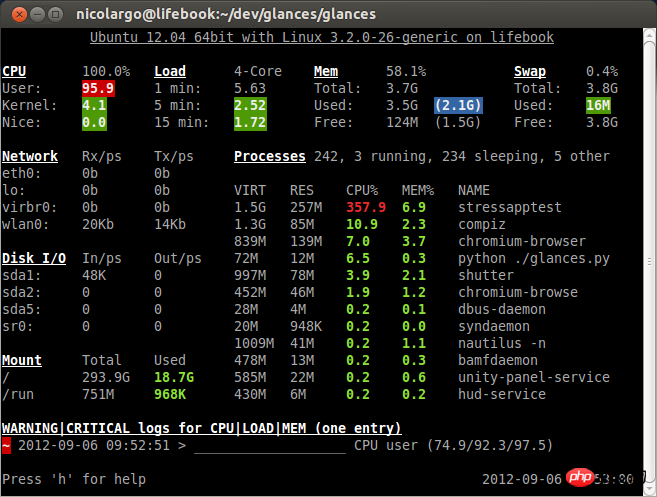657x497 pixels.
Task: Select the syndaemon process name
Action: [494, 326]
